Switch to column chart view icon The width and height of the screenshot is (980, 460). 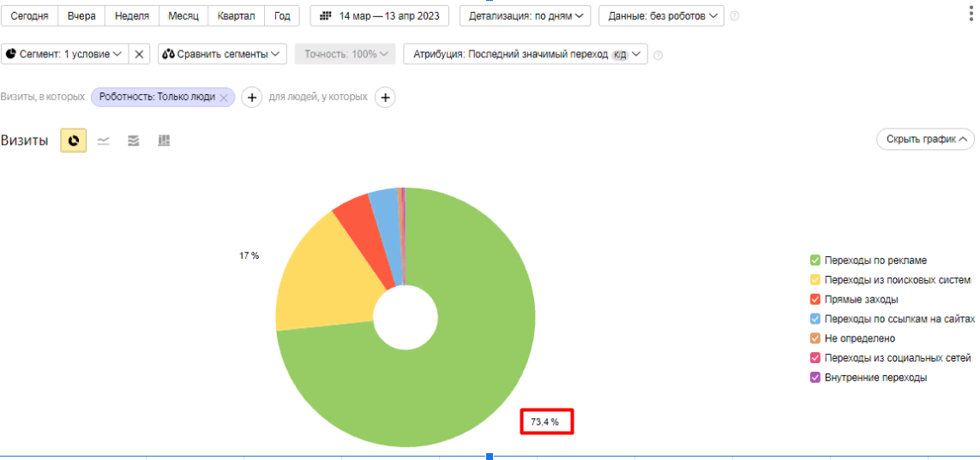(164, 141)
